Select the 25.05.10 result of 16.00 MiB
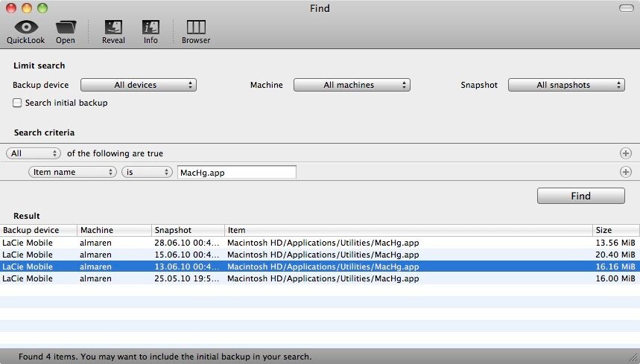This screenshot has width=640, height=364. [x=320, y=279]
